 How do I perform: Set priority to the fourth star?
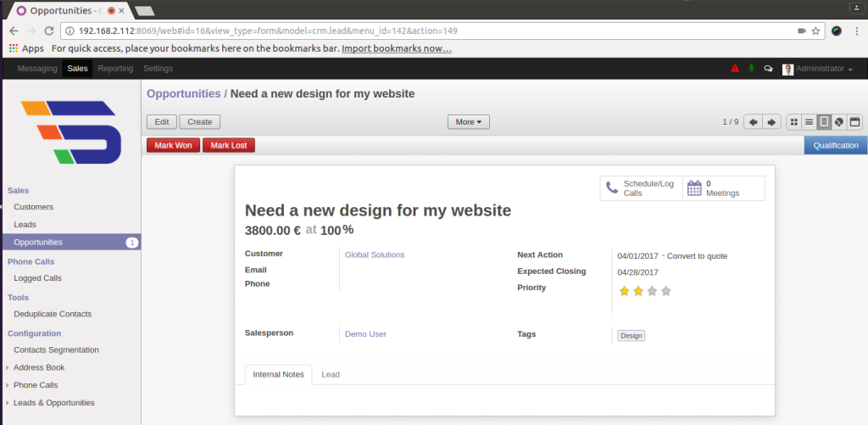[665, 291]
